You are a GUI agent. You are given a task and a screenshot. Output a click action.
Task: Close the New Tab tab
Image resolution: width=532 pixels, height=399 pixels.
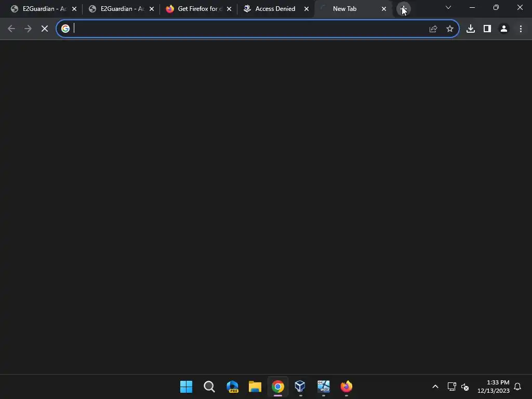click(x=384, y=9)
